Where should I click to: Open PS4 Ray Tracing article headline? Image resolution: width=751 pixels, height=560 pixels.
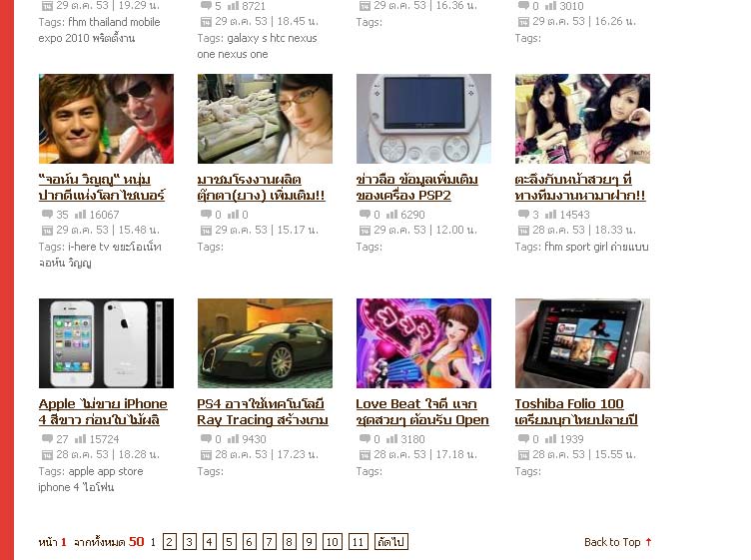[x=263, y=411]
